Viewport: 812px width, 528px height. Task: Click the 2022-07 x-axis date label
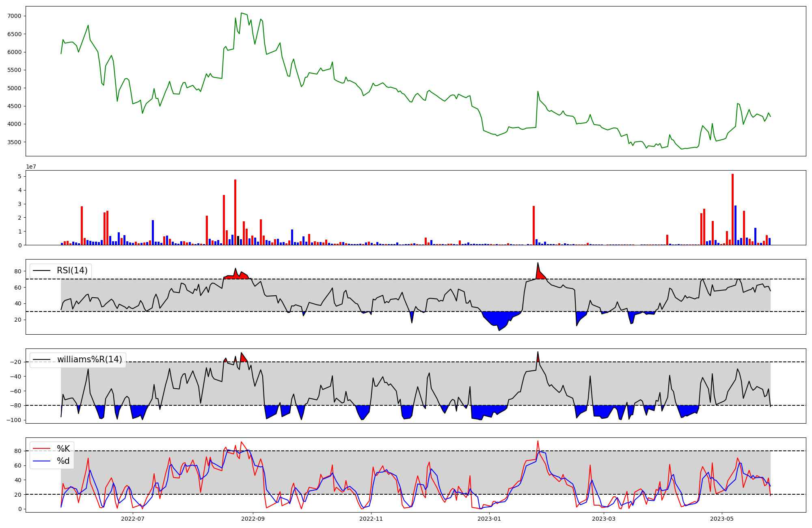[133, 519]
